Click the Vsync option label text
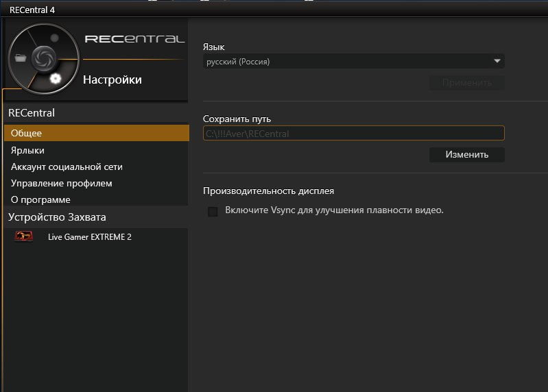The width and height of the screenshot is (548, 392). [334, 210]
